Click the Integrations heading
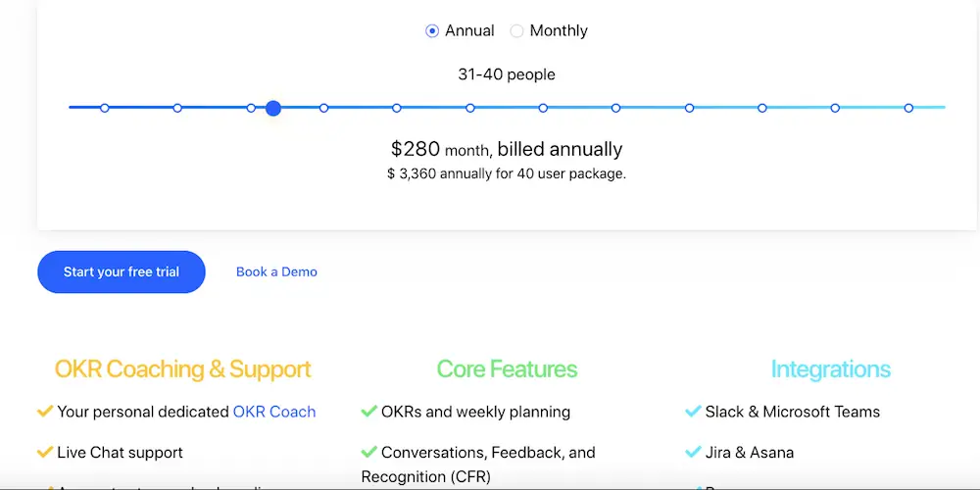This screenshot has height=490, width=980. pyautogui.click(x=830, y=369)
